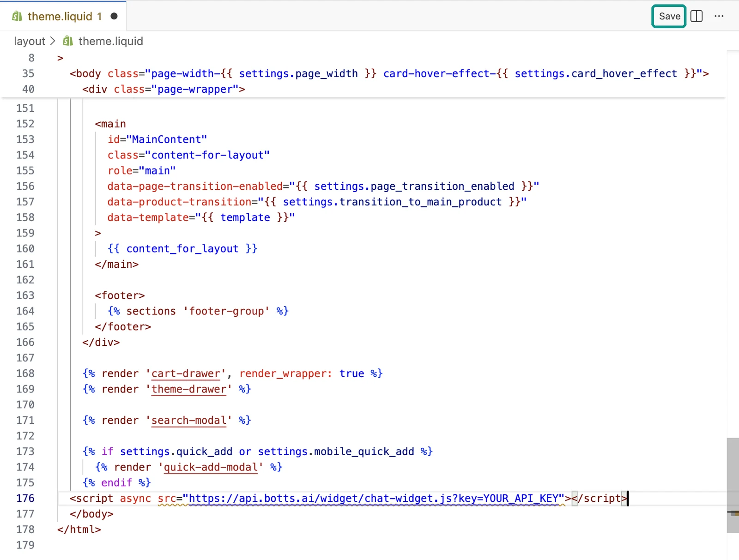Click the 'cart-drawer' snippet reference

click(x=186, y=373)
